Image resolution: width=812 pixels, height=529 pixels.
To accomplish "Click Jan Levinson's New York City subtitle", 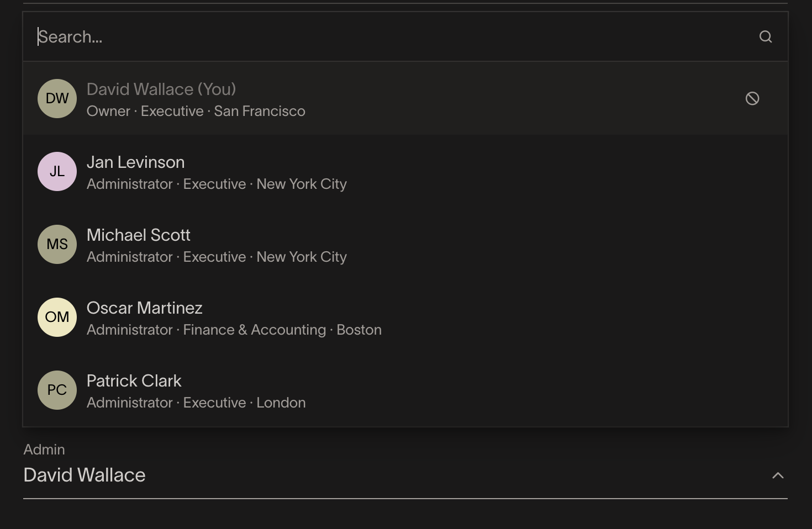I will (302, 184).
